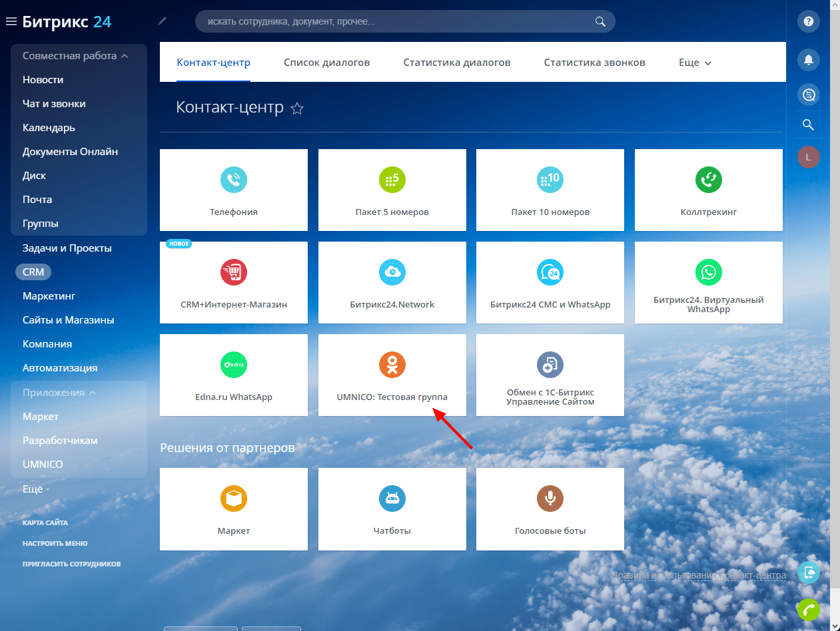
Task: Expand the Еще dropdown in tabs
Action: pyautogui.click(x=695, y=63)
